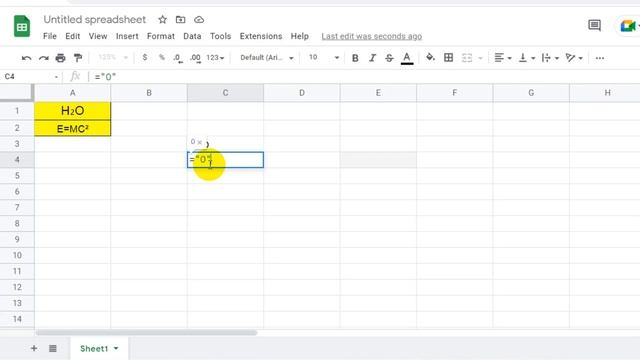The height and width of the screenshot is (360, 640).
Task: Open the borders menu
Action: [x=449, y=58]
